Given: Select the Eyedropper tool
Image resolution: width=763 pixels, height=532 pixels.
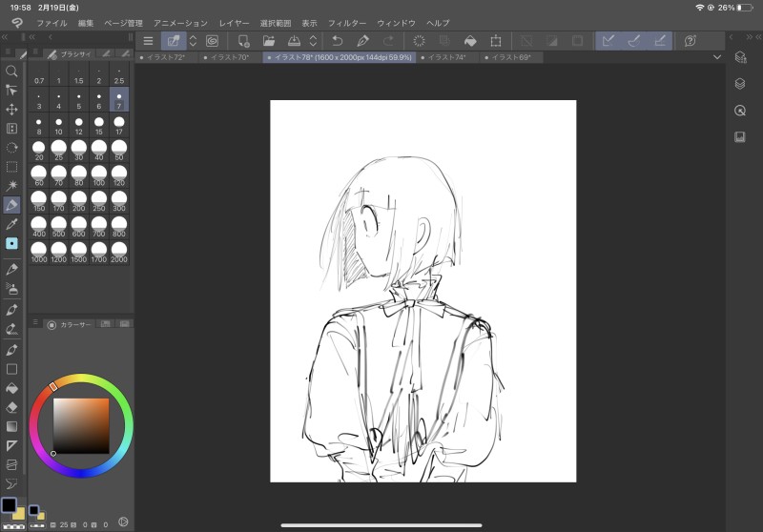Looking at the screenshot, I should (11, 224).
